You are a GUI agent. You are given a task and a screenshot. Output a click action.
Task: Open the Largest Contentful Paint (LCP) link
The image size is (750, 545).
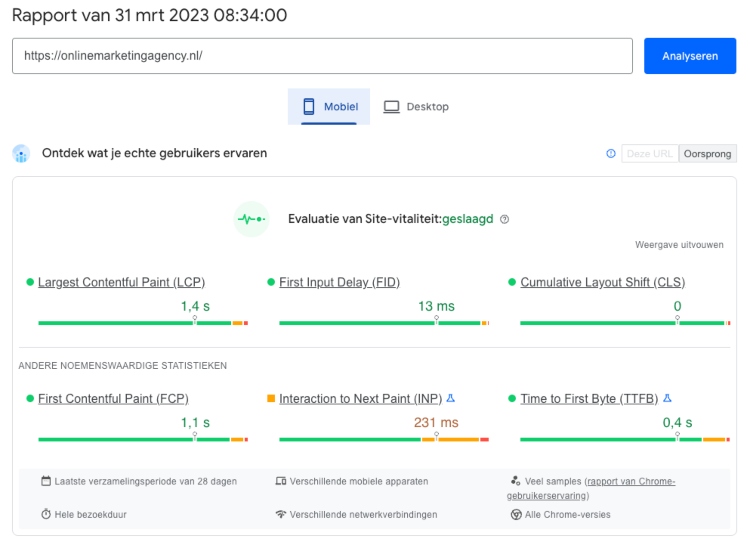coord(121,283)
